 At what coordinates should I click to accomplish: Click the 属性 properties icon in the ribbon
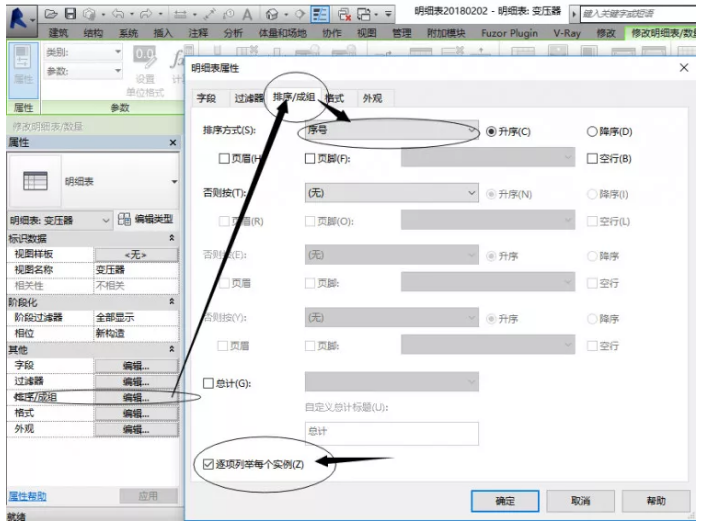pos(23,68)
